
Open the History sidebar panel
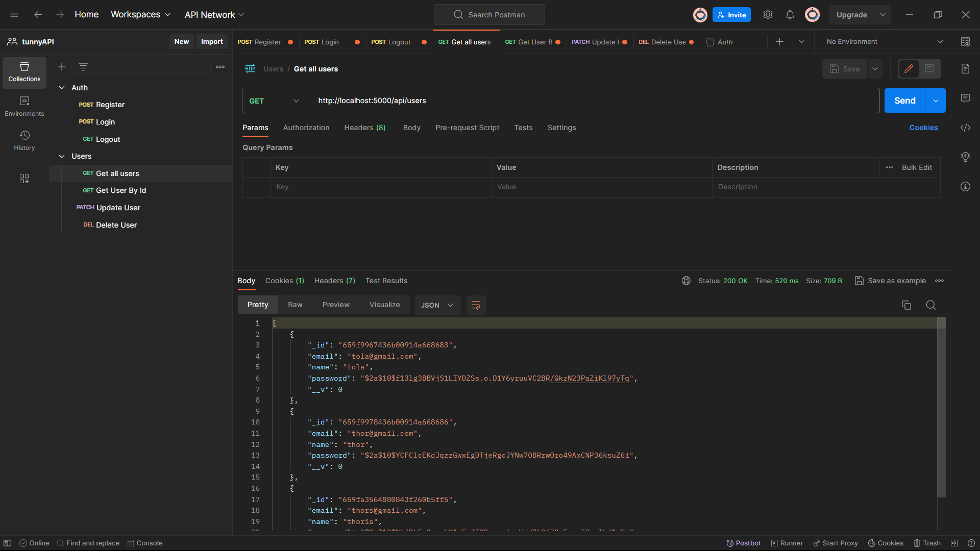point(24,141)
